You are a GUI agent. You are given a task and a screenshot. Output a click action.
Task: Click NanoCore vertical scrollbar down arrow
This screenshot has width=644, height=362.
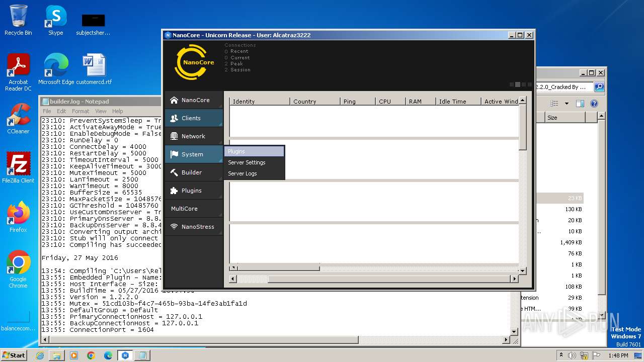[522, 271]
